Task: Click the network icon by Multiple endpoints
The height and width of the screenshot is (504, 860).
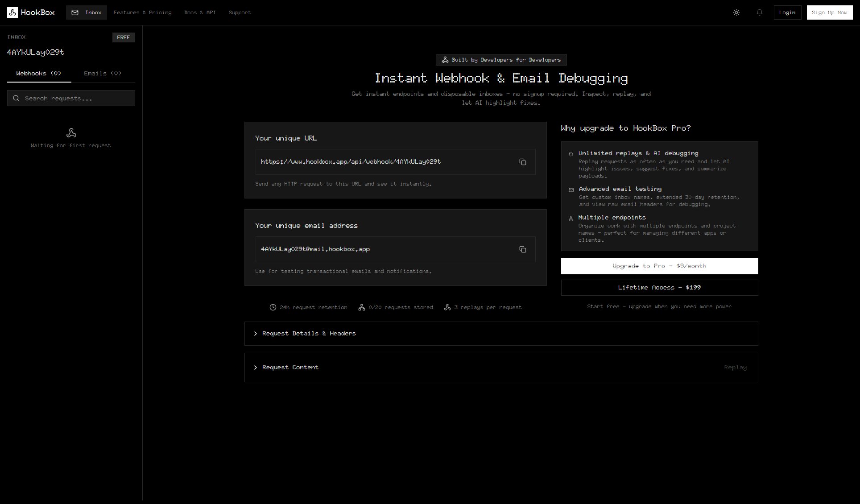Action: tap(571, 218)
